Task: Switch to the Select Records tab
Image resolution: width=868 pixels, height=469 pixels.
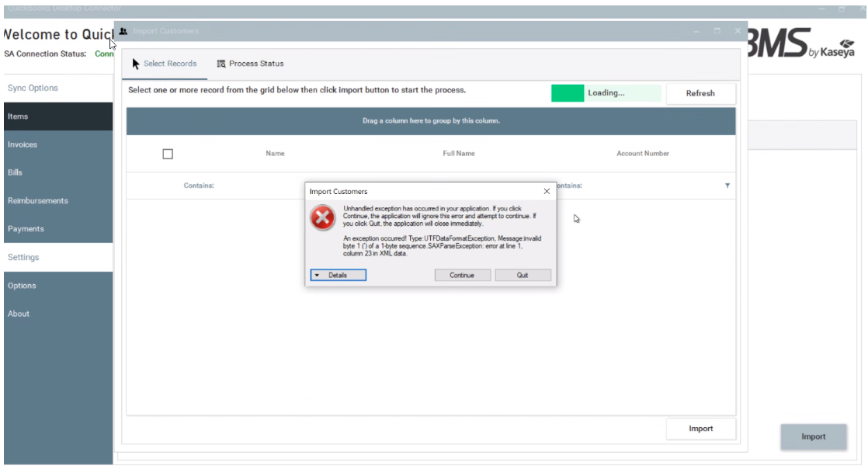Action: pos(165,64)
